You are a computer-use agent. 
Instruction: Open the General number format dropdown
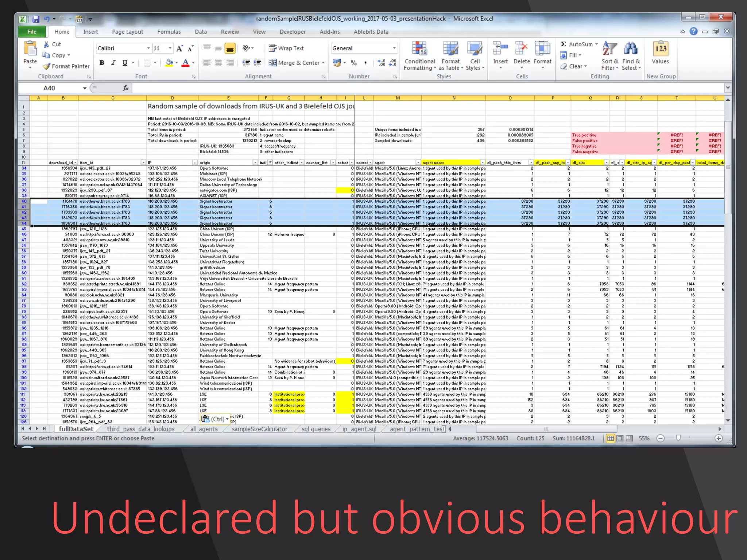tap(394, 48)
